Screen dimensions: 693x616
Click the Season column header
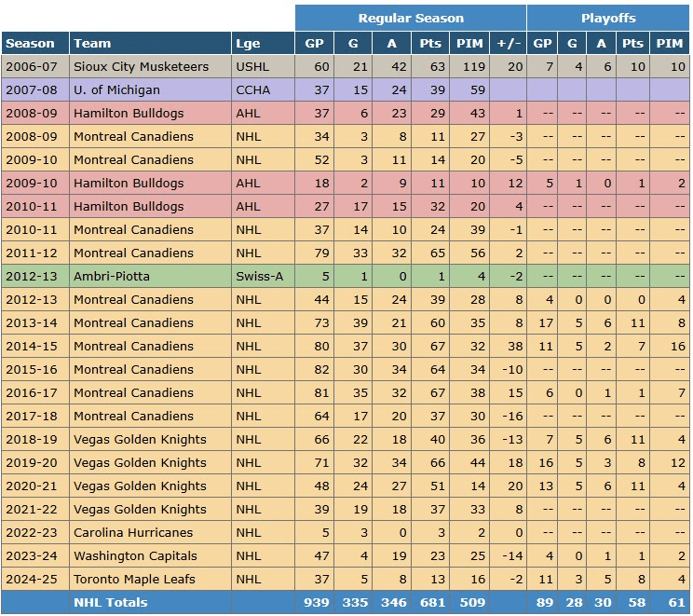click(x=34, y=44)
